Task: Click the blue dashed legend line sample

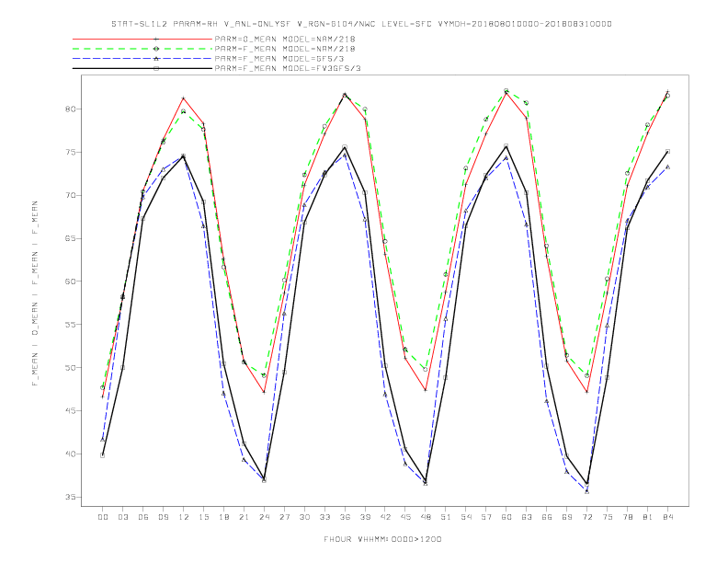Action: pos(142,59)
